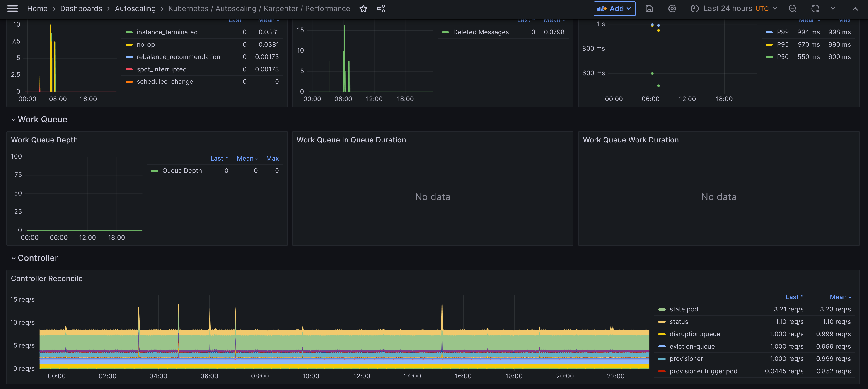Viewport: 868px width, 389px height.
Task: Open refresh interval dropdown arrow
Action: [x=833, y=8]
